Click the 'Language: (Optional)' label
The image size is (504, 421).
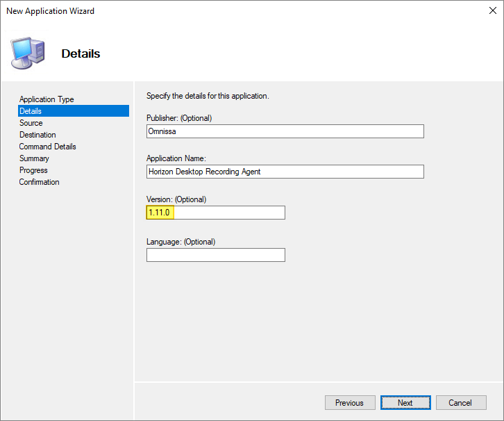click(x=180, y=242)
